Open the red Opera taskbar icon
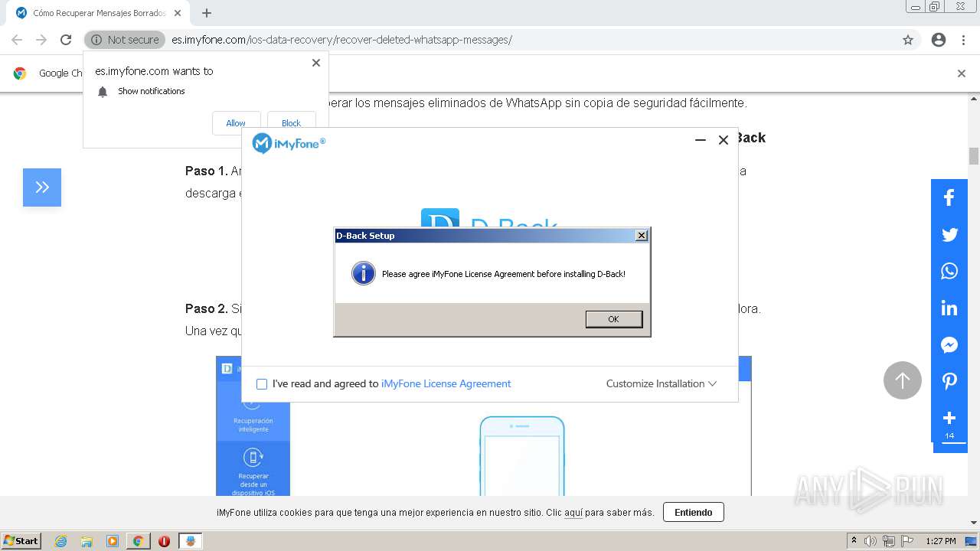The height and width of the screenshot is (551, 980). (x=164, y=541)
